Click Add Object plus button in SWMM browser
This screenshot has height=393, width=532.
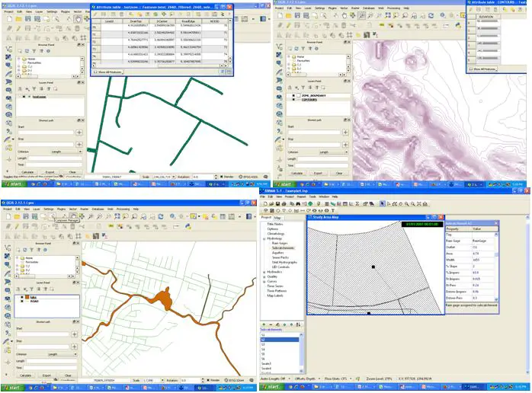tap(264, 324)
